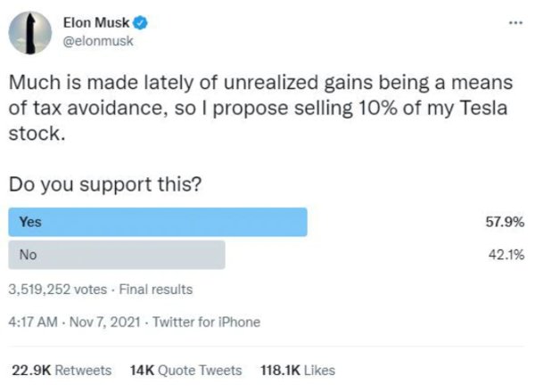Image resolution: width=535 pixels, height=392 pixels.
Task: Open the three-dot more options menu
Action: [x=513, y=22]
